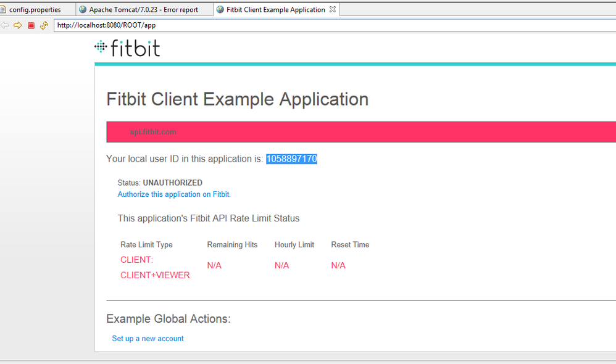Image resolution: width=616 pixels, height=364 pixels.
Task: Click the Fitbit logo
Action: click(127, 48)
